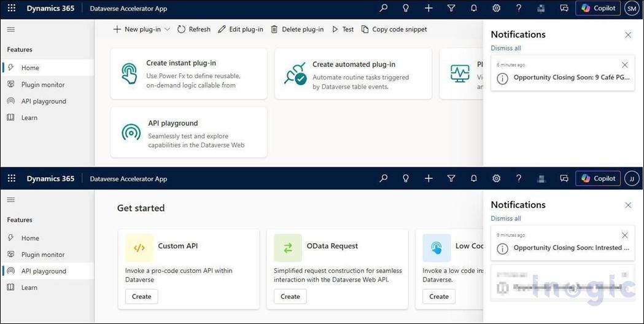Open app launcher waffle in bottom window

click(12, 178)
